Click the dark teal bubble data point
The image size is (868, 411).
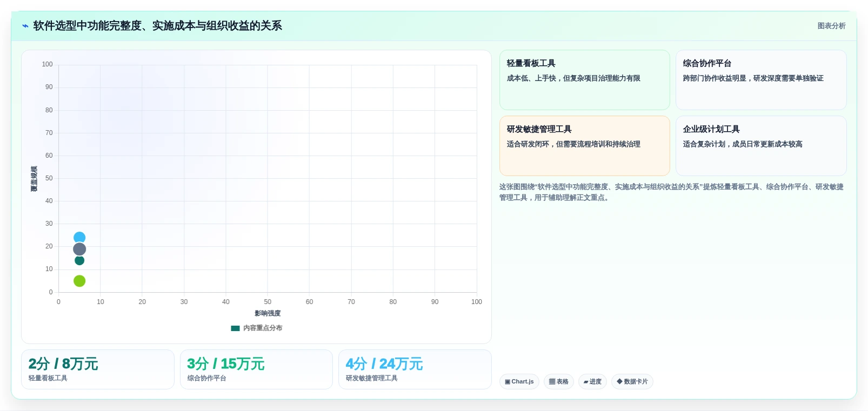click(x=79, y=261)
